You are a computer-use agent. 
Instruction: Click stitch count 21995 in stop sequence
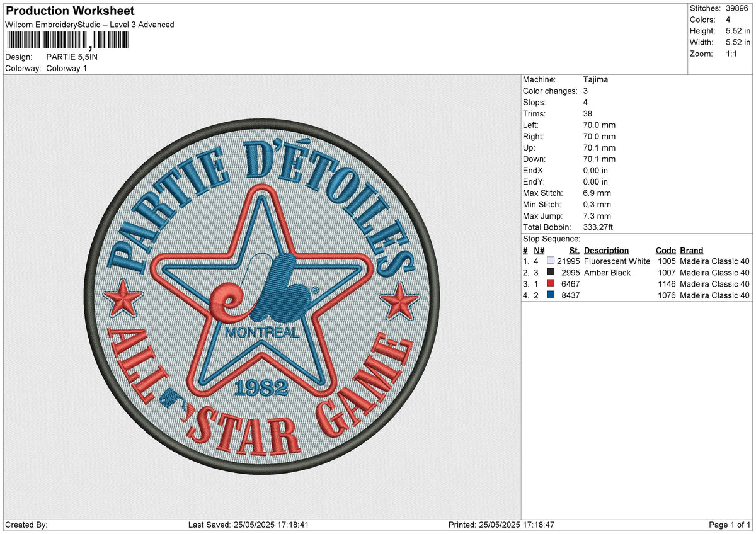coord(568,261)
